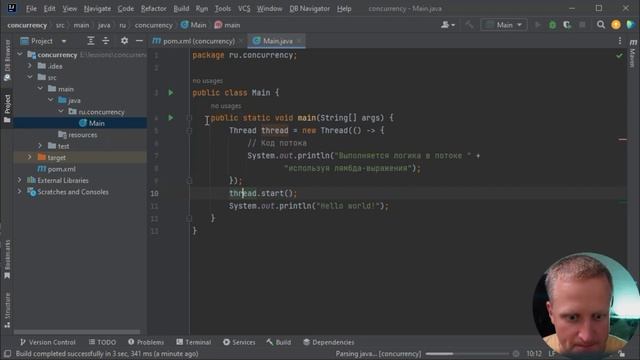Click the Search Everywhere magnifier icon
This screenshot has height=360, width=640.
click(601, 25)
